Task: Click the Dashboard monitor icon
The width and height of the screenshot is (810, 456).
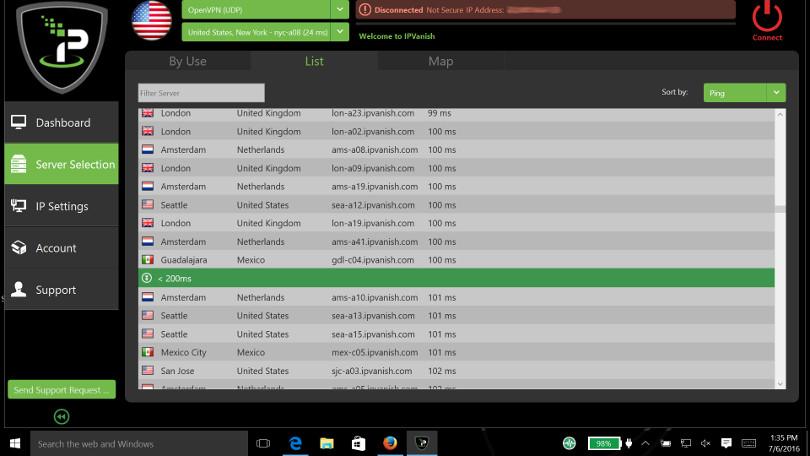Action: 19,122
